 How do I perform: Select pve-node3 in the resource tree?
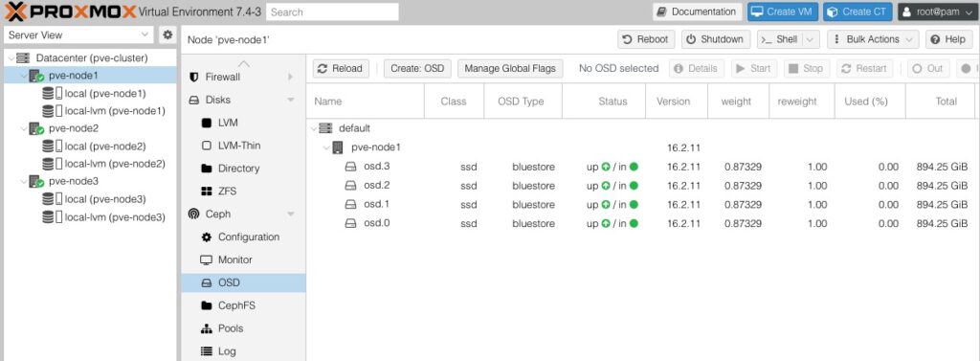73,181
